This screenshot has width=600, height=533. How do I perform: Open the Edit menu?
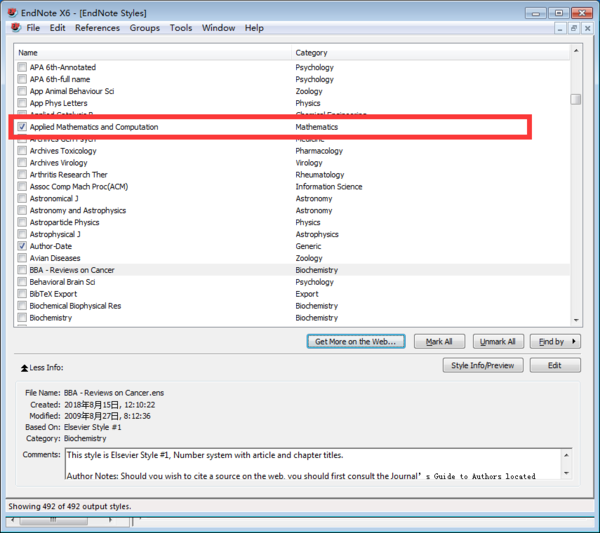coord(57,28)
